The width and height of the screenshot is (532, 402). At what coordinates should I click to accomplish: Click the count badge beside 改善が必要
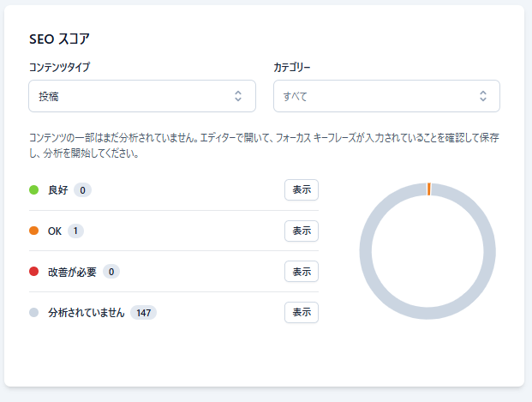click(111, 272)
